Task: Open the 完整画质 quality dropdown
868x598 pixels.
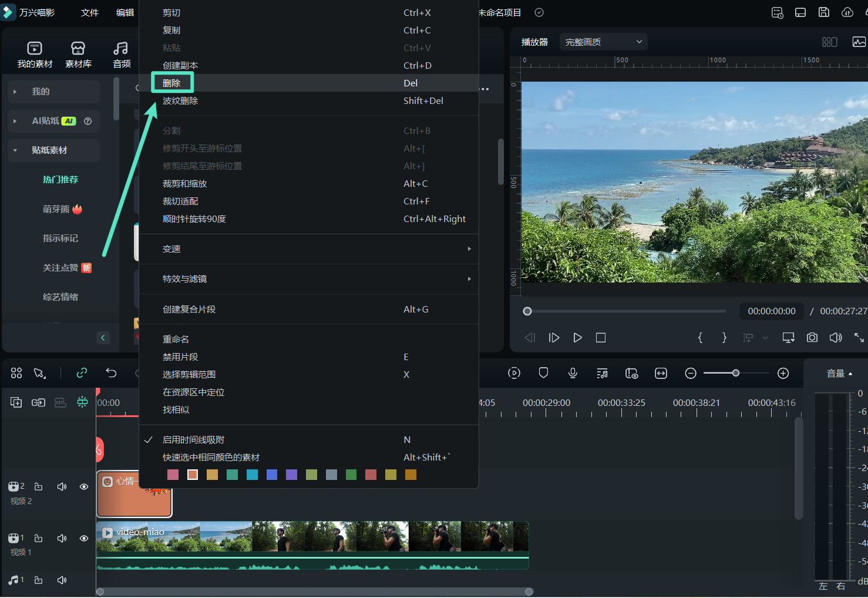Action: tap(603, 41)
